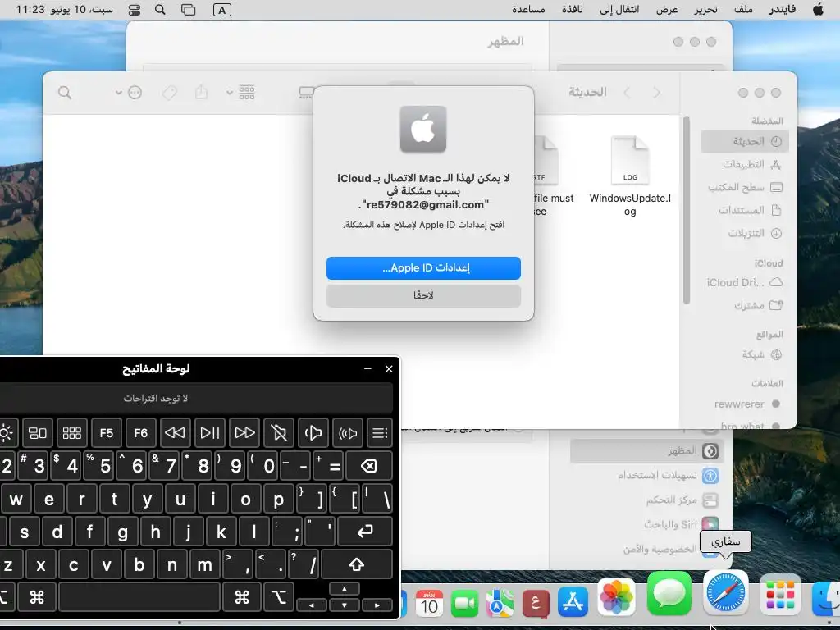The width and height of the screenshot is (840, 630).
Task: Tap the right option key
Action: tap(279, 597)
